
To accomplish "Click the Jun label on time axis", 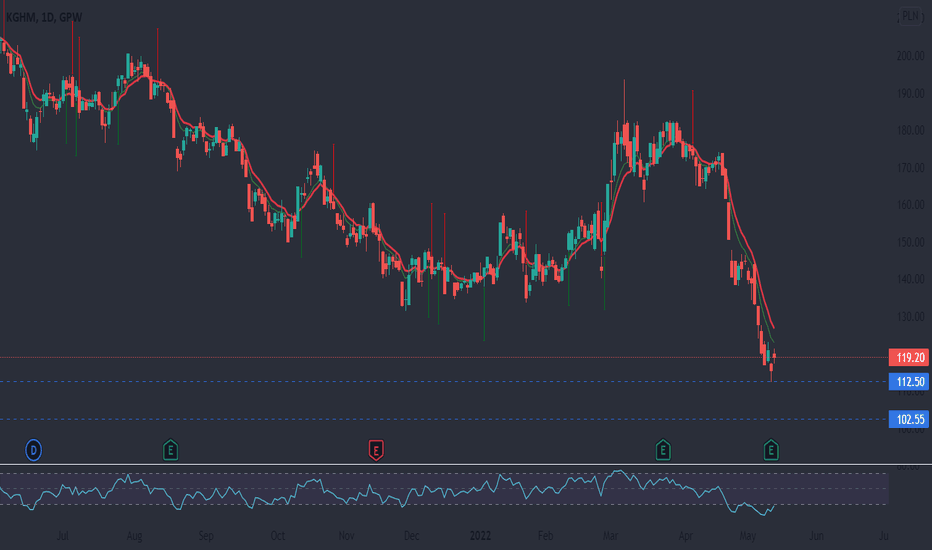I will coord(817,536).
